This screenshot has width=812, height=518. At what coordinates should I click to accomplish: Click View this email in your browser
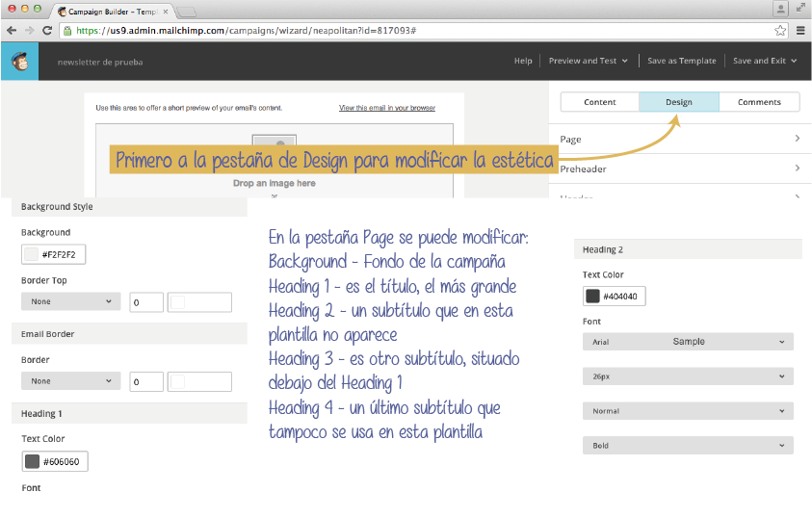(387, 108)
